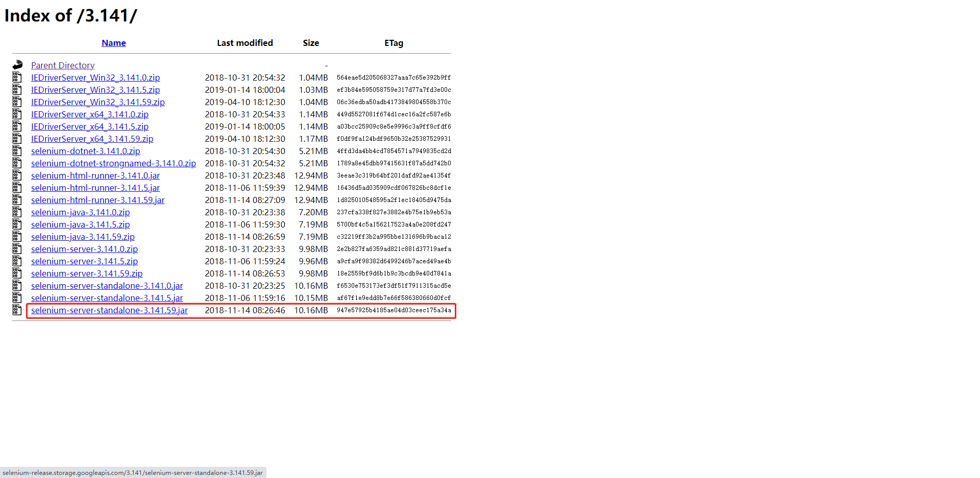
Task: Click the 'Index of /3.141/' heading
Action: click(x=71, y=15)
